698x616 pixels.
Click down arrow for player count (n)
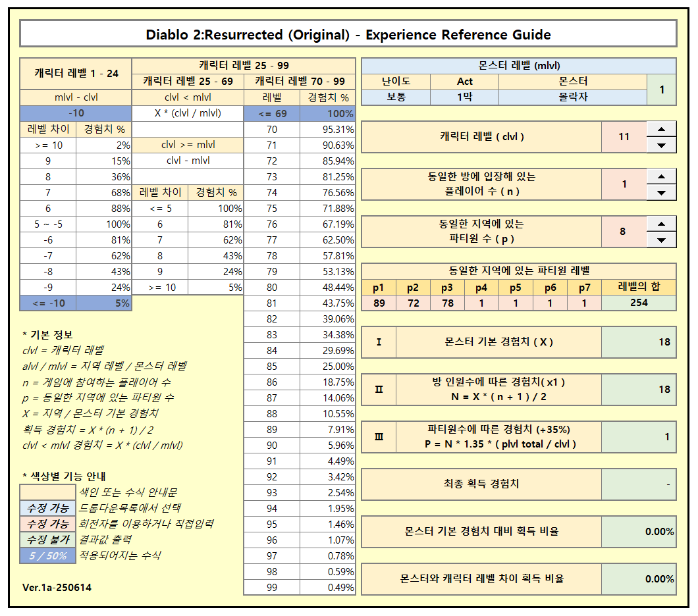point(661,193)
